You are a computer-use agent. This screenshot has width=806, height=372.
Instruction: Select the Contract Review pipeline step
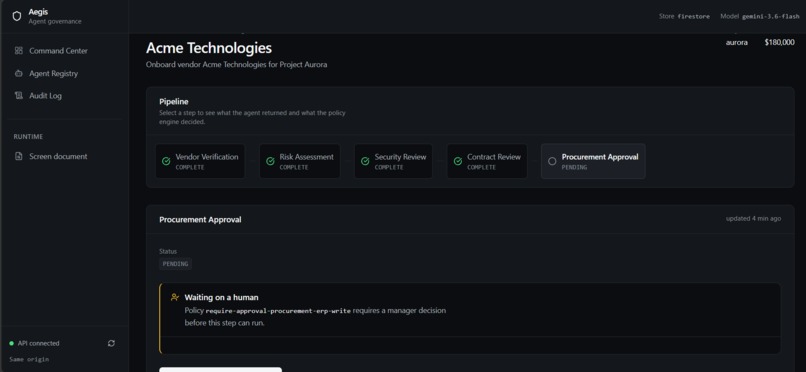pos(487,161)
